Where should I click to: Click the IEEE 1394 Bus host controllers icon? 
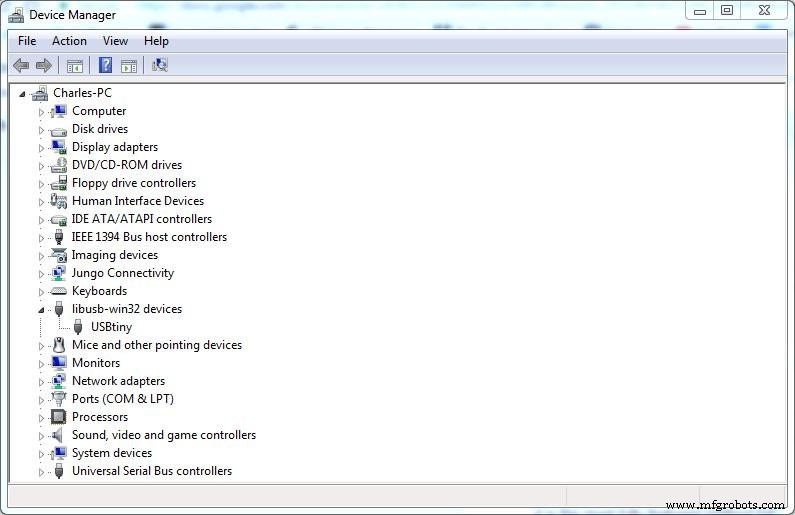(59, 237)
